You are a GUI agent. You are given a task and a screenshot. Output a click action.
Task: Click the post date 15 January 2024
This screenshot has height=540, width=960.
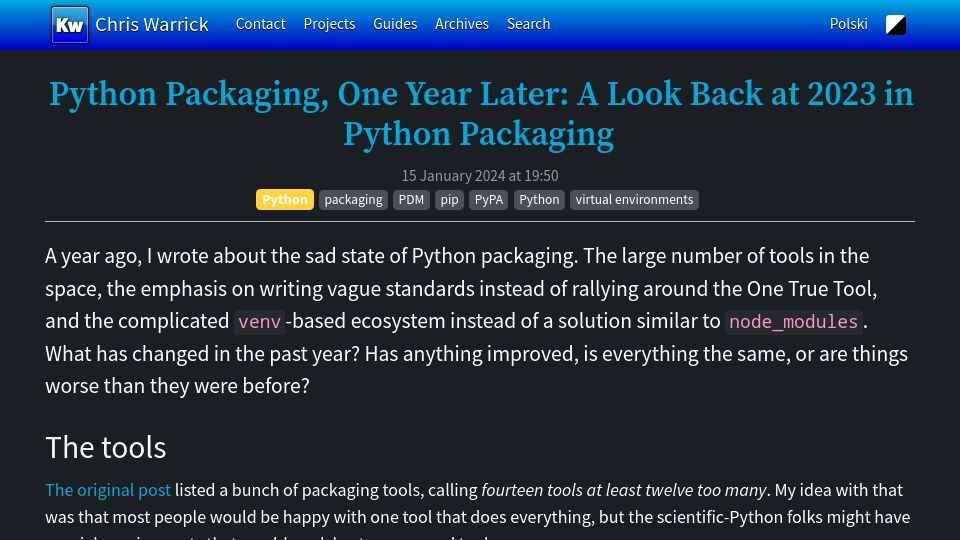point(480,176)
